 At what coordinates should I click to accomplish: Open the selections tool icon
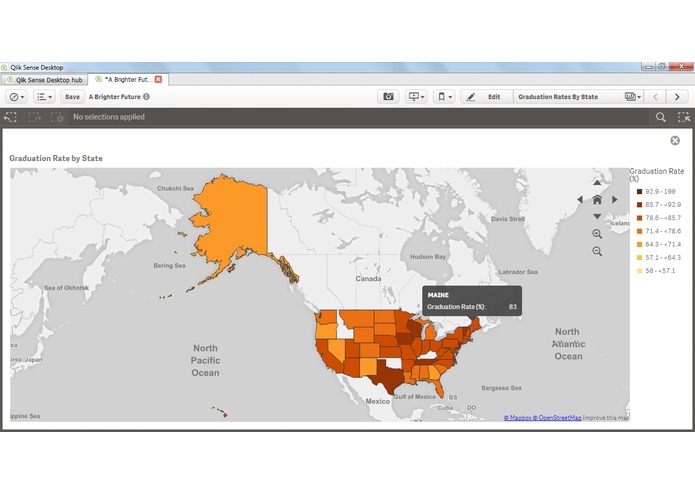click(x=684, y=117)
